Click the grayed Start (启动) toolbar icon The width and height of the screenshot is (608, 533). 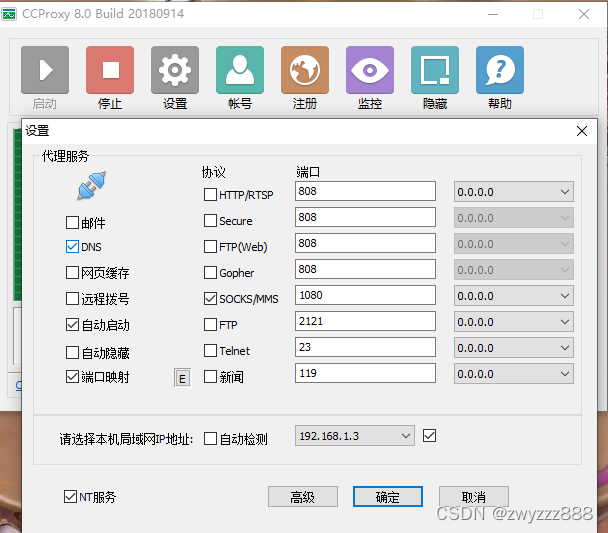[45, 70]
